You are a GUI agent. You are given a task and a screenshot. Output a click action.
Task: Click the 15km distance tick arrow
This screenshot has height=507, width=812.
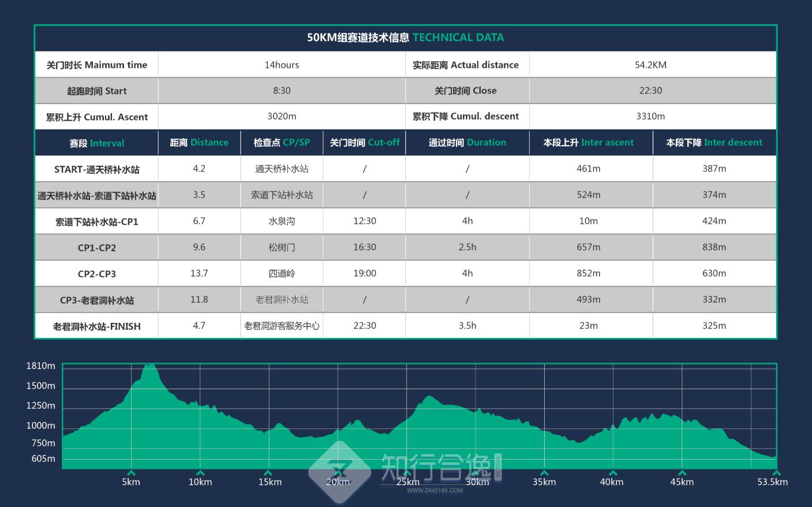(270, 473)
